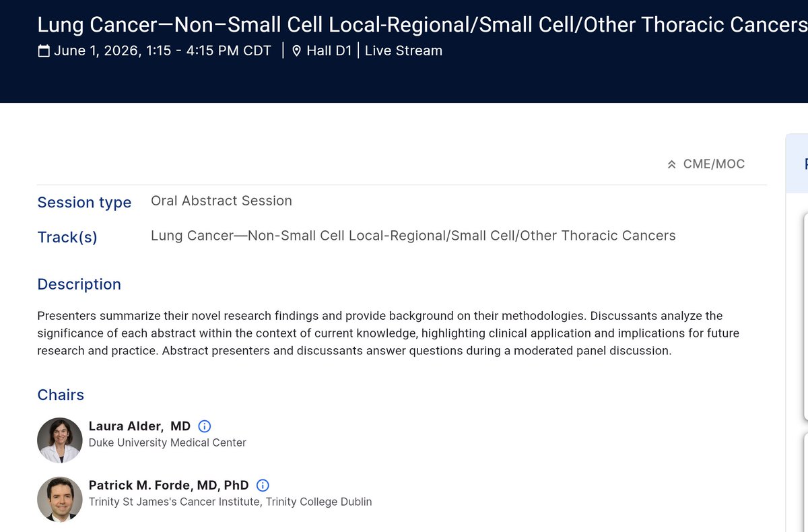Viewport: 808px width, 532px height.
Task: Click the Track(s) value text
Action: 413,236
